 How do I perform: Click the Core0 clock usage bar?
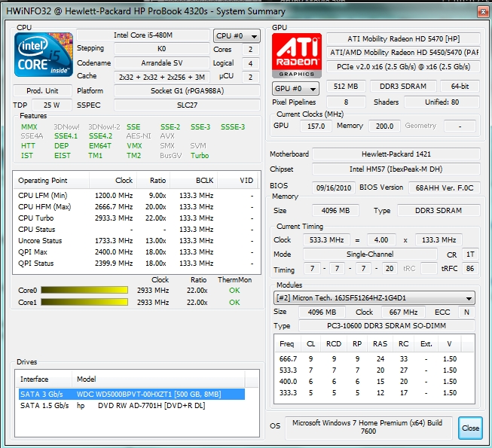tap(84, 291)
